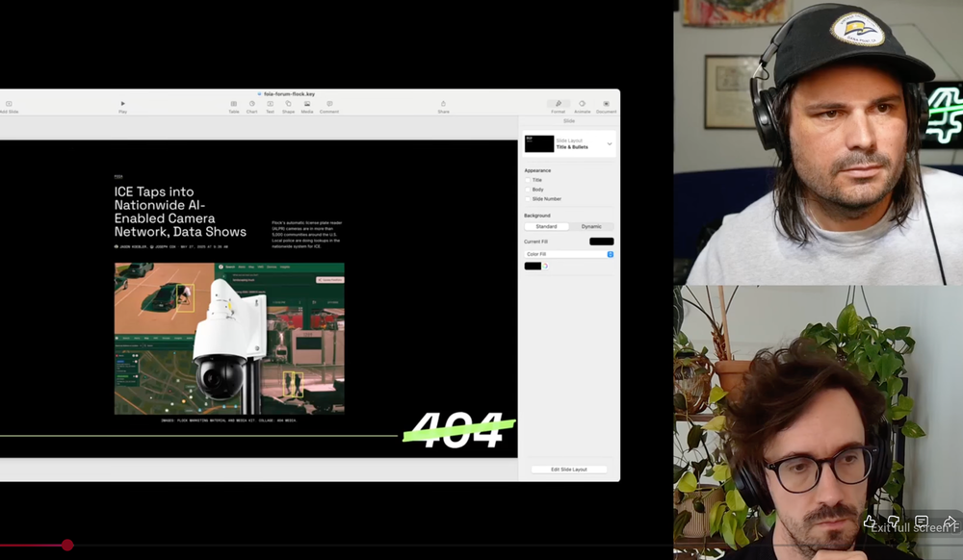
Task: Click the video share arrow icon
Action: point(950,522)
